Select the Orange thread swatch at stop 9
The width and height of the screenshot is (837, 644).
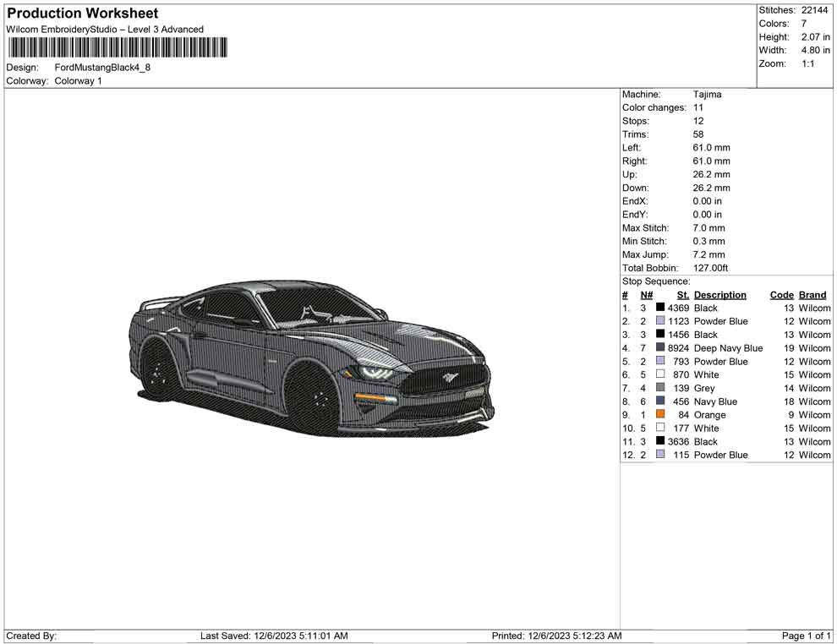tap(659, 414)
